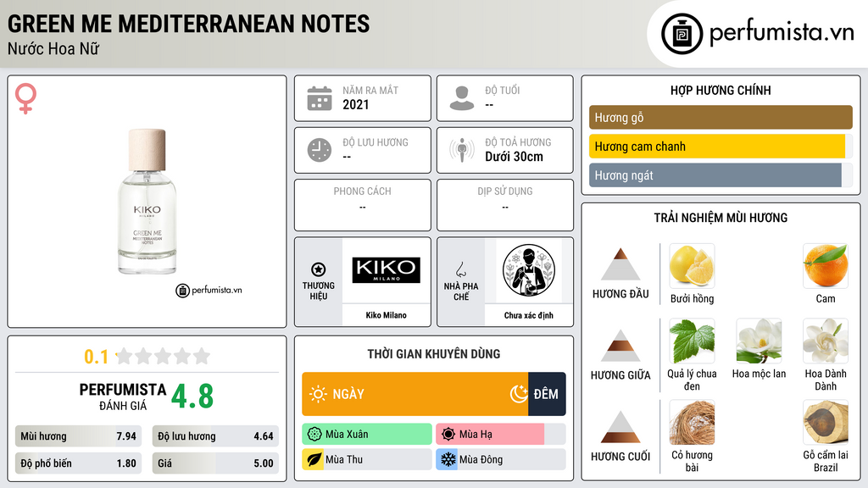Click the yellow Hương cam chanh accord bar
The width and height of the screenshot is (868, 488).
pos(717,146)
